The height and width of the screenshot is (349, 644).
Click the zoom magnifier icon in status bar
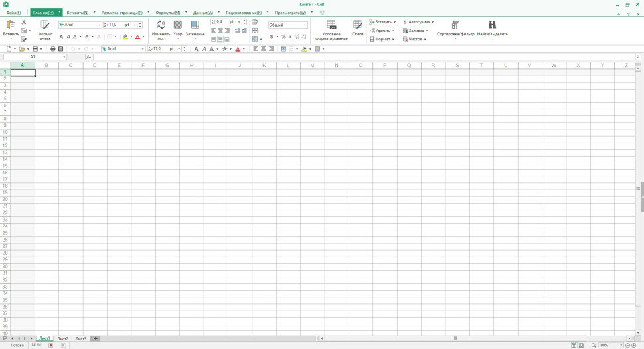point(594,345)
